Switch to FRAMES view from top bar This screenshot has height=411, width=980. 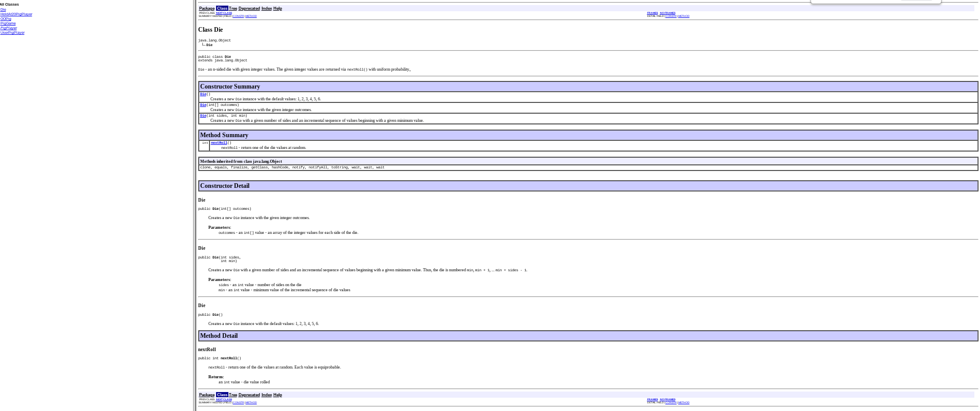coord(652,13)
